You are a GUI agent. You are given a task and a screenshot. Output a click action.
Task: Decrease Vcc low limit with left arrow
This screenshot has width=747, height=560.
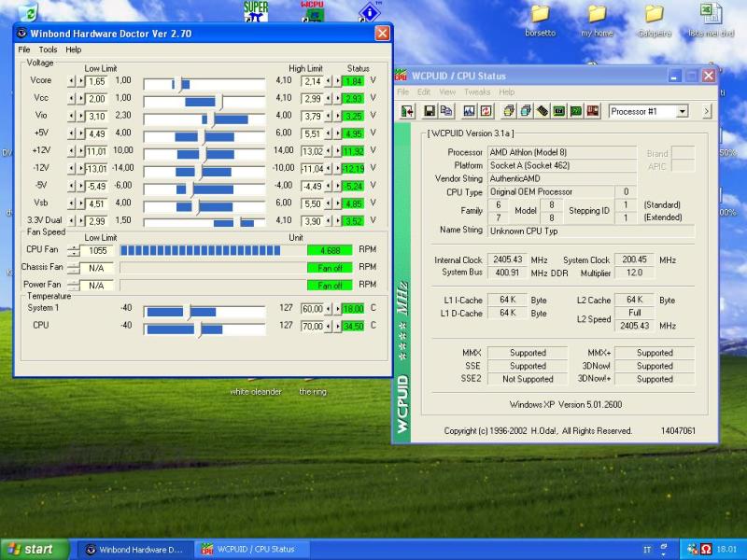point(72,99)
